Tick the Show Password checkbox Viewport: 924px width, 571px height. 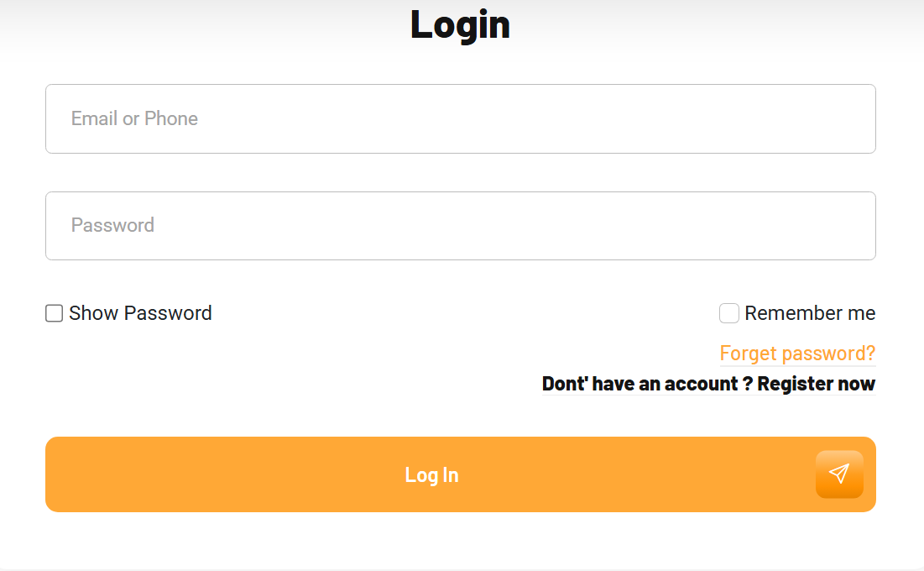tap(55, 313)
